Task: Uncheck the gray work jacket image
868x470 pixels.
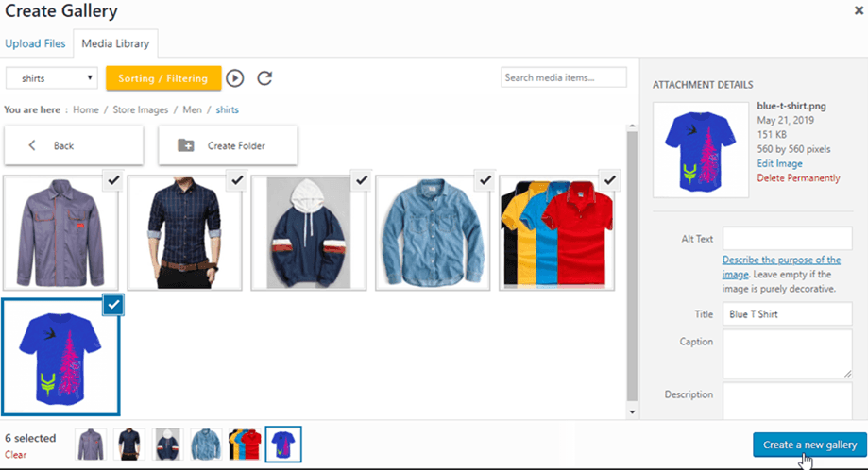Action: [111, 180]
